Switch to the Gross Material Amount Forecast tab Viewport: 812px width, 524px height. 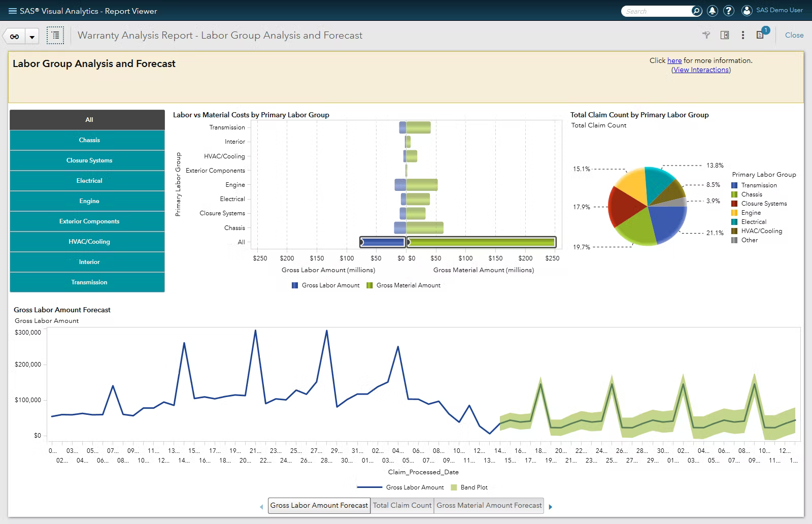pyautogui.click(x=489, y=506)
